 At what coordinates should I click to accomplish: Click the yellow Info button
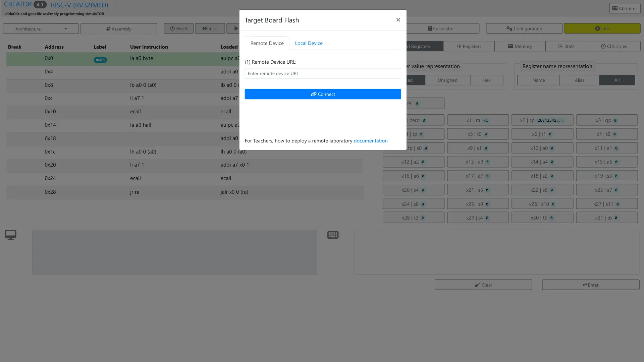602,28
